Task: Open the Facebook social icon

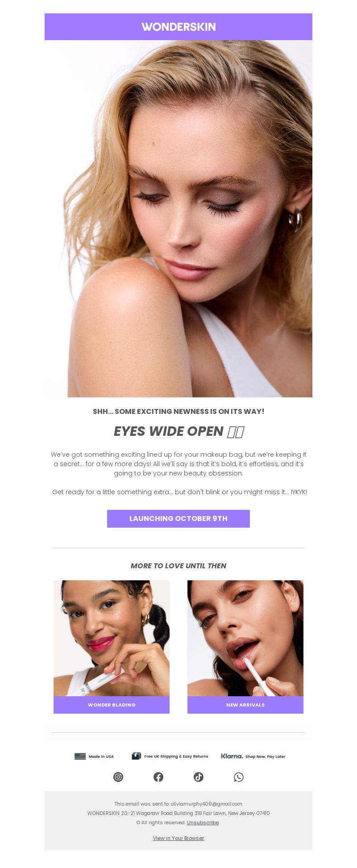Action: point(158,777)
